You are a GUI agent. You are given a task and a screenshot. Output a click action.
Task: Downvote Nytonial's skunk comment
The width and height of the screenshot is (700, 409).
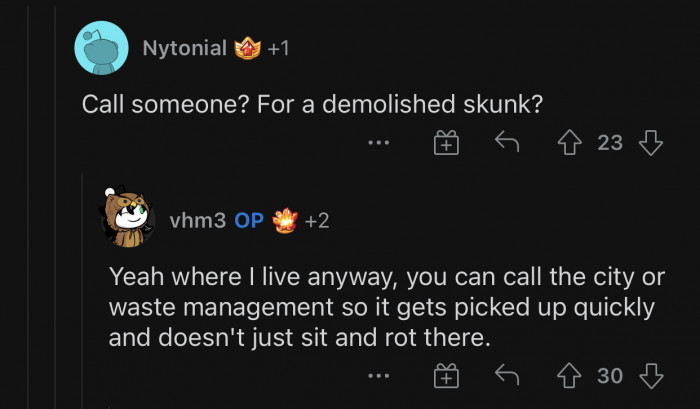pyautogui.click(x=651, y=143)
